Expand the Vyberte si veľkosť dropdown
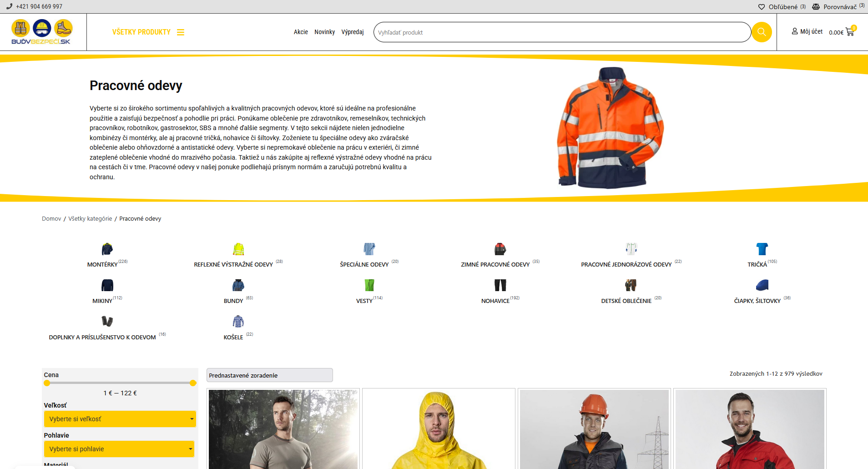Viewport: 868px width, 469px height. [x=120, y=419]
